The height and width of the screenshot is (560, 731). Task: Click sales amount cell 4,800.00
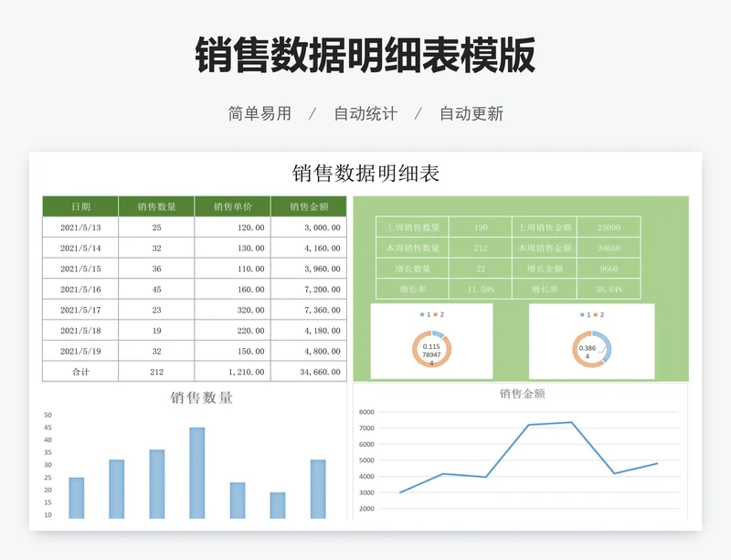[x=309, y=351]
